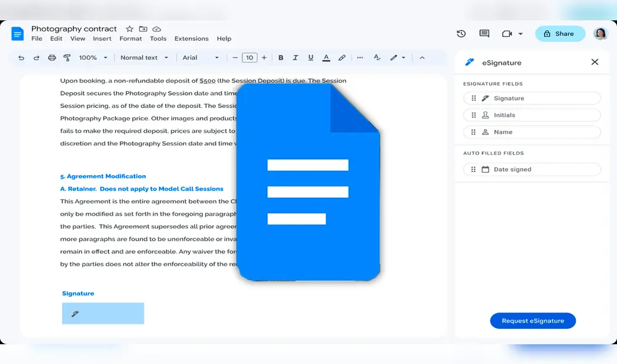Screen dimensions: 617x364
Task: Toggle underline formatting
Action: point(309,57)
